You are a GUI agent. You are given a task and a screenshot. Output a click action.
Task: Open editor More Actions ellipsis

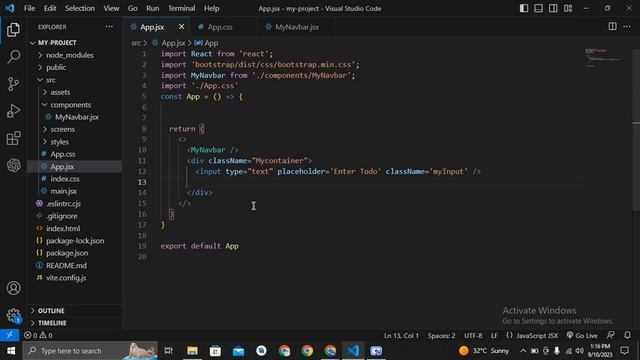tap(627, 27)
